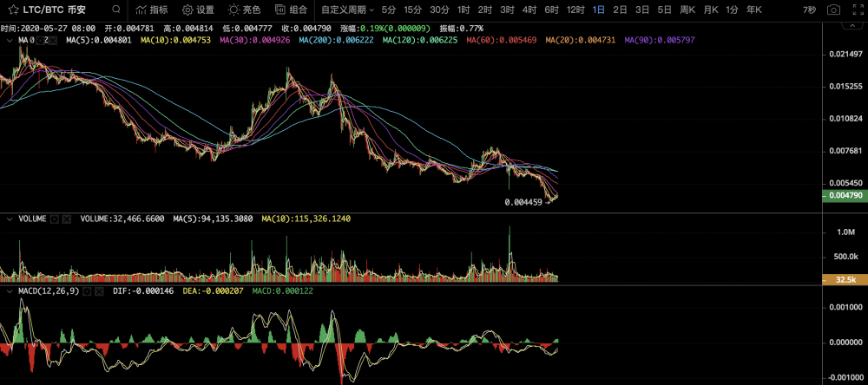Collapse the VOLUME panel chevron
868x385 pixels.
point(10,219)
